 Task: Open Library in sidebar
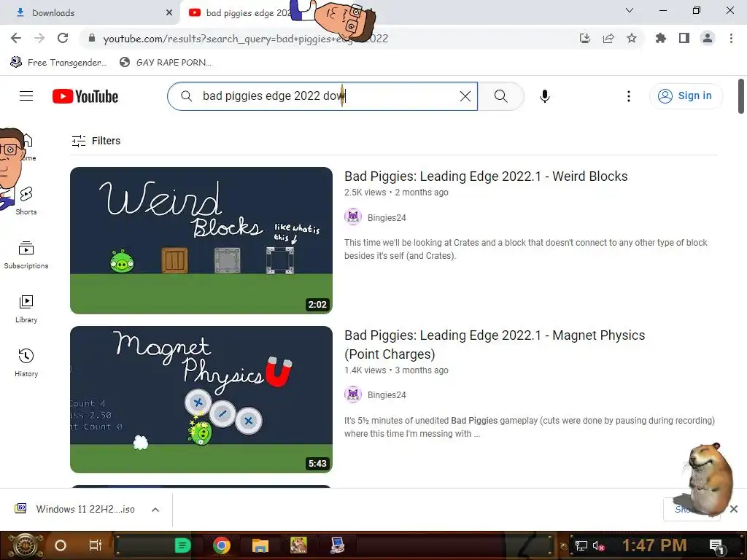(x=26, y=308)
